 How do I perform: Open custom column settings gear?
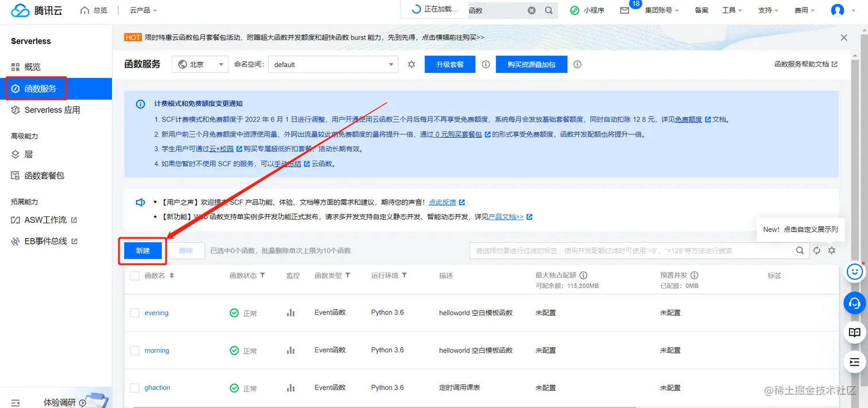point(831,250)
